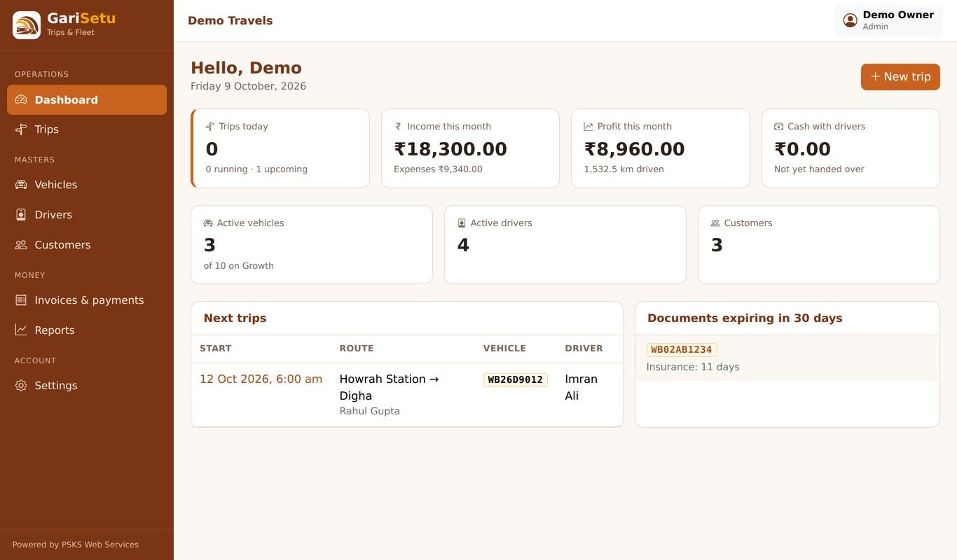
Task: Click the car icon on Active vehicles card
Action: [208, 223]
